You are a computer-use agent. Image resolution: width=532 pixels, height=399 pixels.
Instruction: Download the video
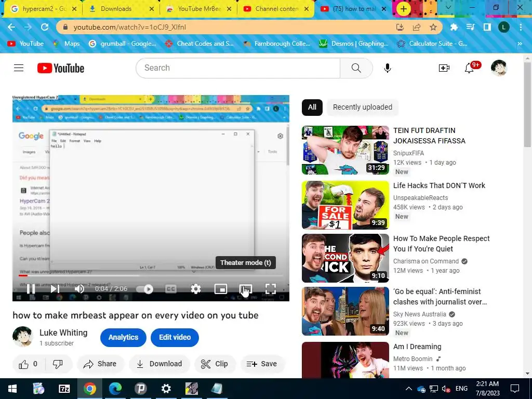point(159,364)
